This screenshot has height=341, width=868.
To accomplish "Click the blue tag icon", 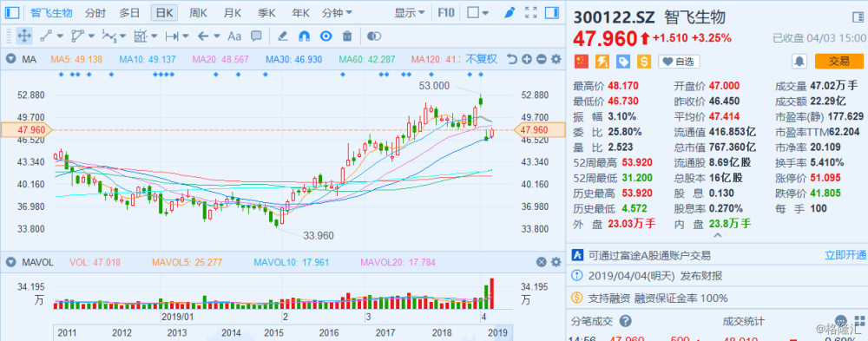I will (622, 62).
